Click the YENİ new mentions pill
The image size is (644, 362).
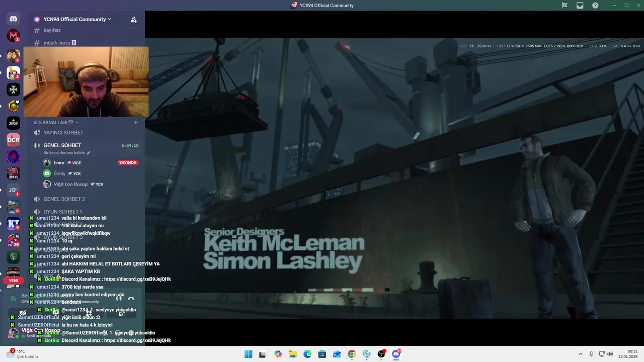[13, 281]
